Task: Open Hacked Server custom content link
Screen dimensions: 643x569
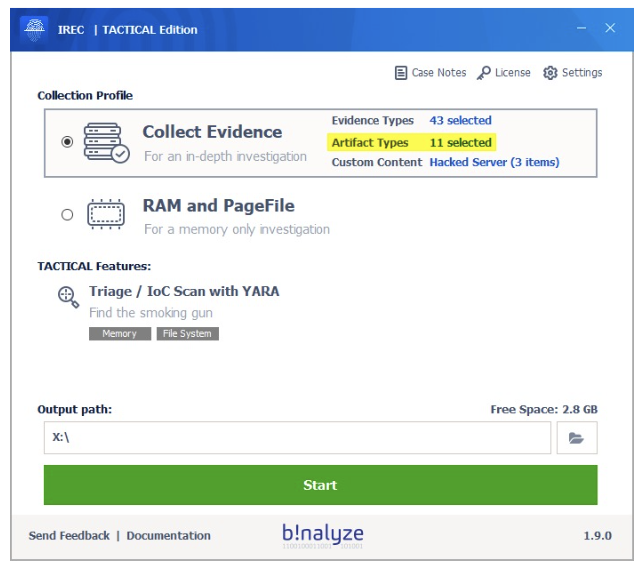Action: click(x=494, y=162)
